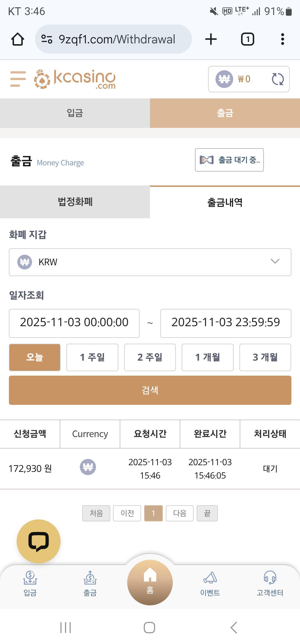Image resolution: width=300 pixels, height=644 pixels.
Task: Tap the Home icon in bottom bar
Action: pos(150,582)
